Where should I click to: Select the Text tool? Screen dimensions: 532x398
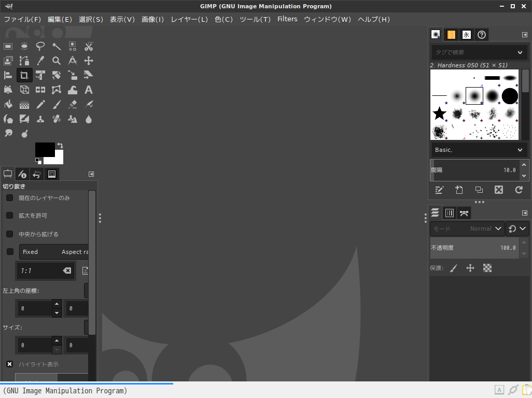click(89, 90)
